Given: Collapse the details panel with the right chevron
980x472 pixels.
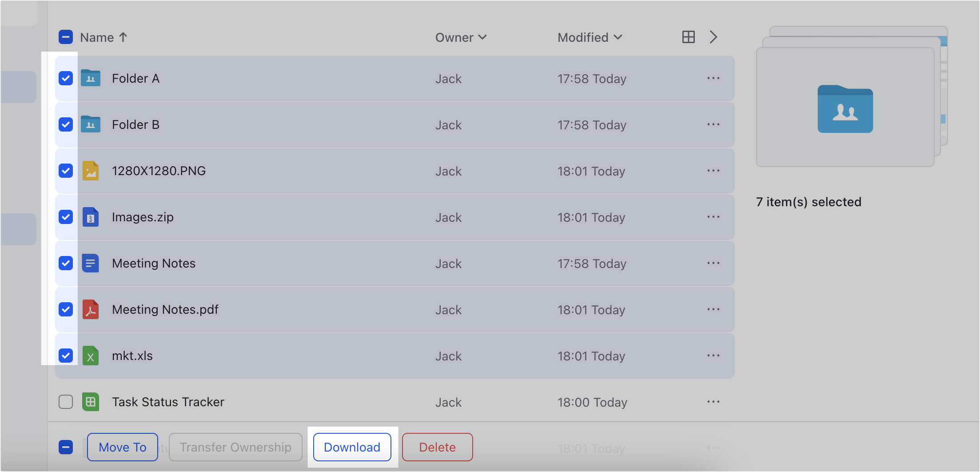Looking at the screenshot, I should [x=713, y=37].
